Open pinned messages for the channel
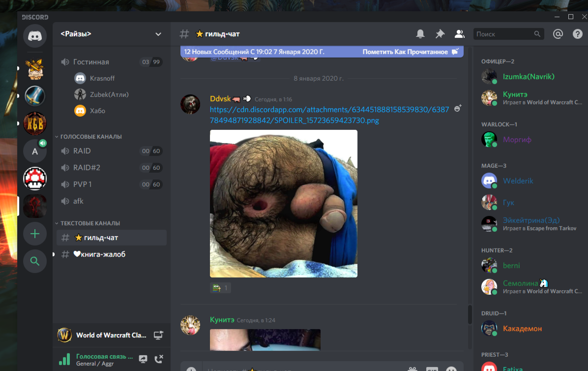 coord(440,34)
